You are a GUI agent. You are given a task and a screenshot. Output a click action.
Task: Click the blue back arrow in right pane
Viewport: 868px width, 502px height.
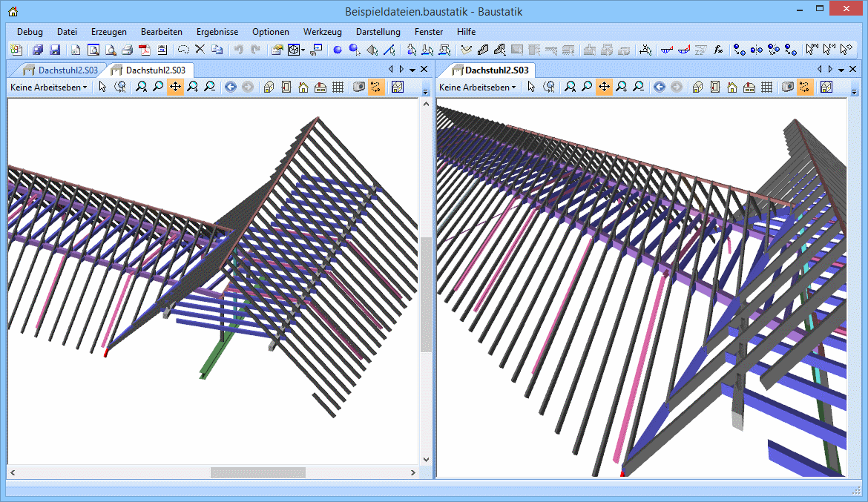pyautogui.click(x=659, y=87)
